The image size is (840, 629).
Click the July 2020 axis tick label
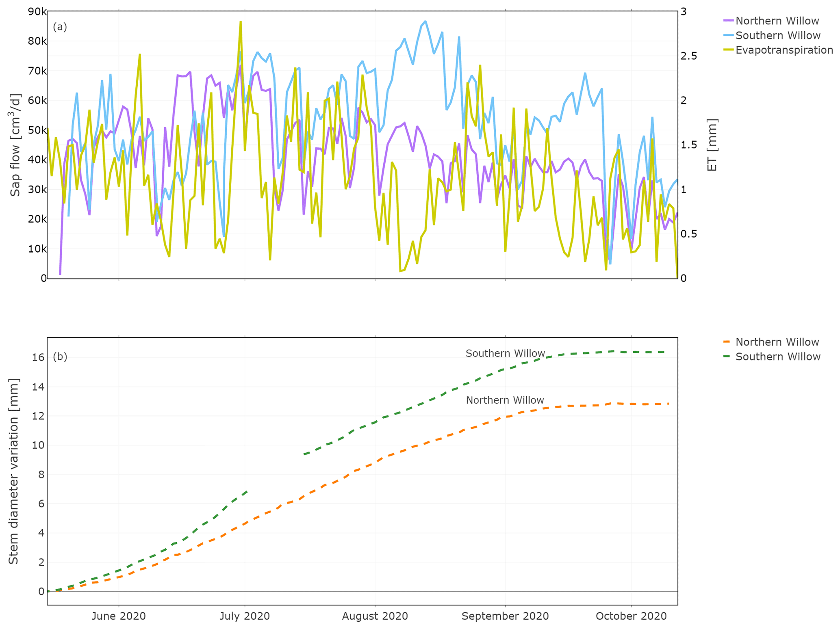point(245,616)
